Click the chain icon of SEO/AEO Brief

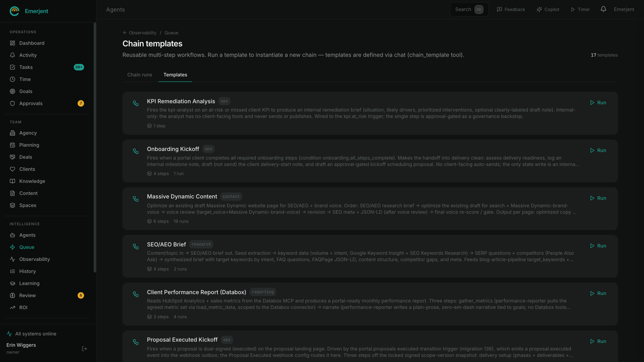pos(136,246)
